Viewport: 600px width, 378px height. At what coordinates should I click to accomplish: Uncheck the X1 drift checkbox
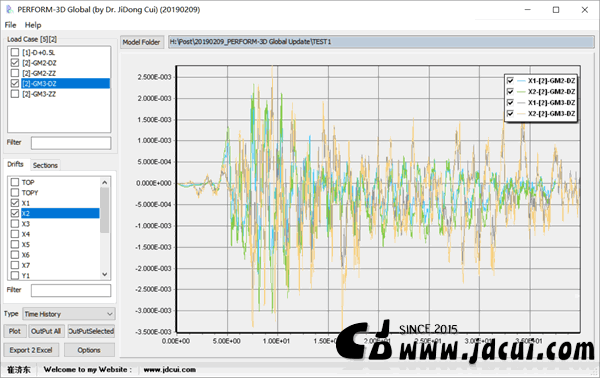[x=15, y=203]
